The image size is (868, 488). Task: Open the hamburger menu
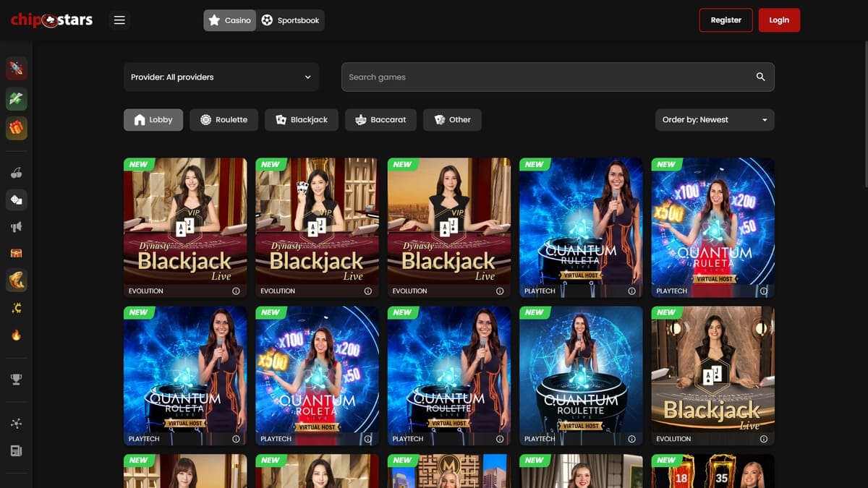tap(120, 20)
